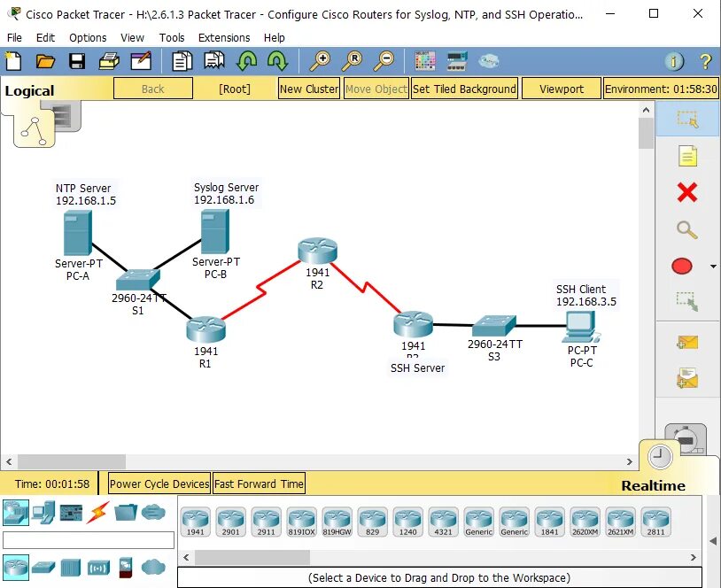Select Miscellaneous folder category icon

point(126,512)
